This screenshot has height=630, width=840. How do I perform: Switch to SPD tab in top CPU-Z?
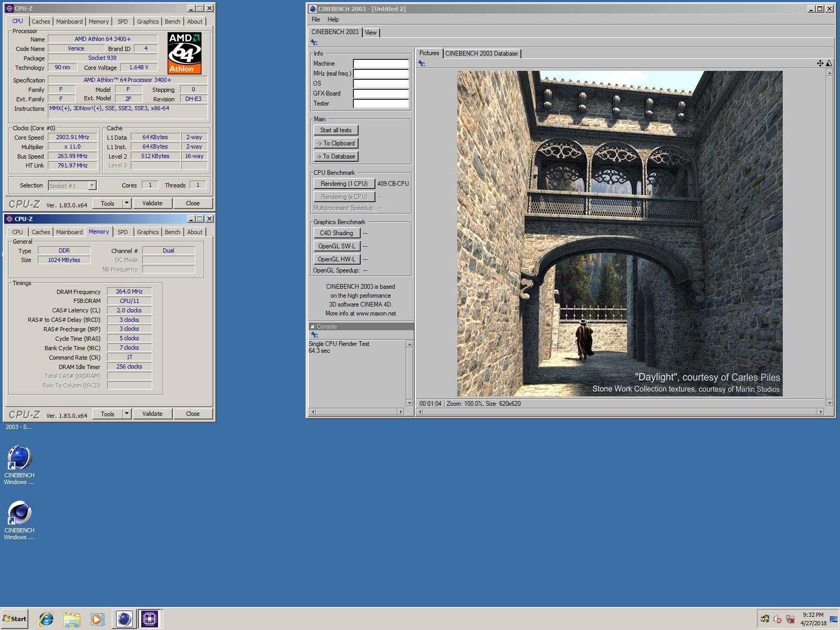[122, 22]
